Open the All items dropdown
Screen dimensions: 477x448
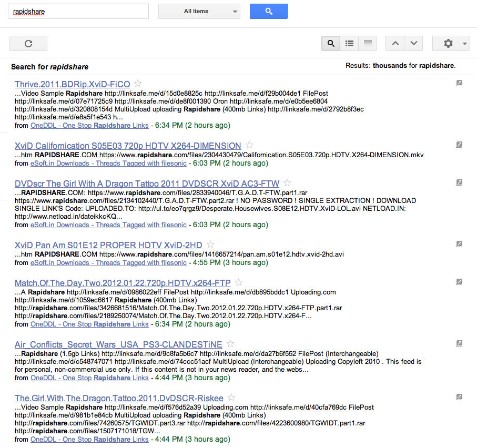(x=199, y=11)
